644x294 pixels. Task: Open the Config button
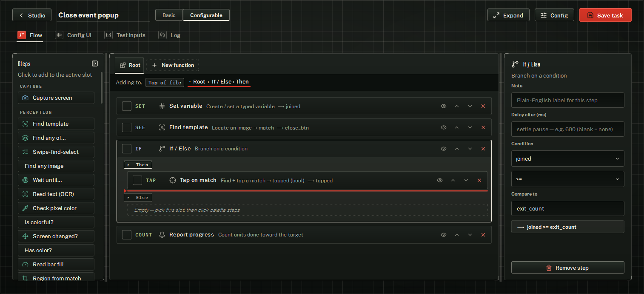coord(554,15)
